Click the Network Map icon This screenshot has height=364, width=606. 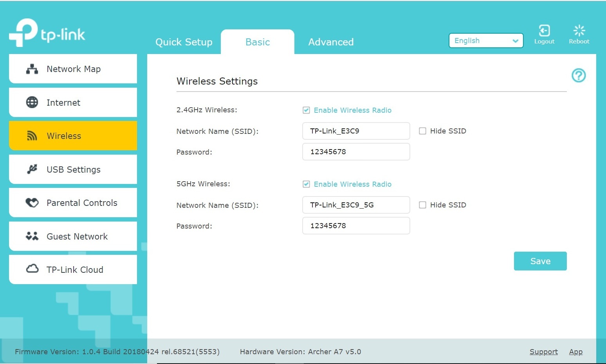point(32,69)
